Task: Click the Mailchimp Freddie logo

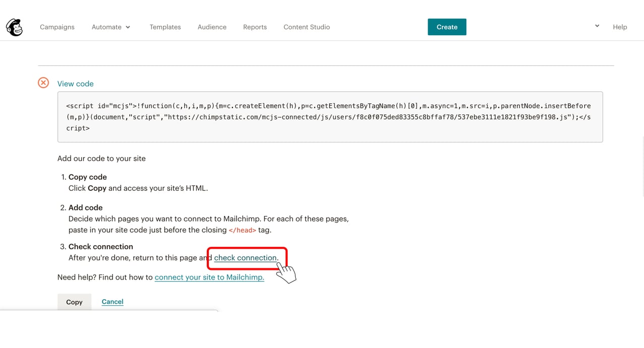Action: pyautogui.click(x=15, y=27)
